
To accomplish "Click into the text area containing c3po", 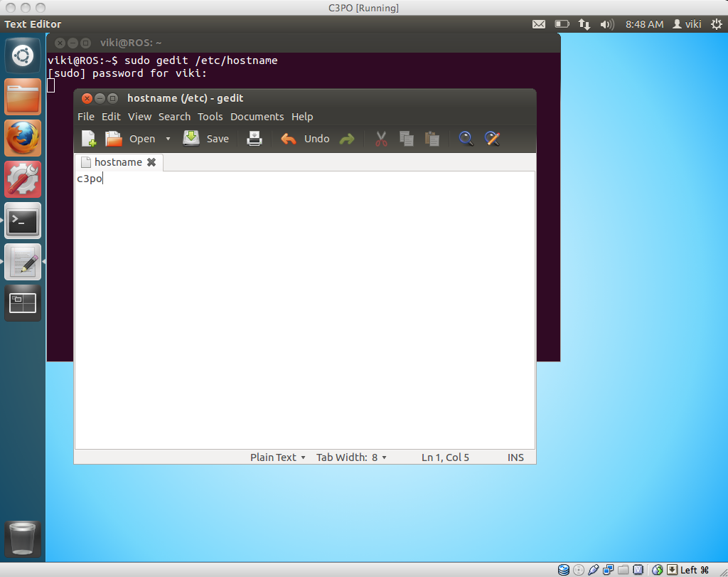I will click(x=304, y=310).
